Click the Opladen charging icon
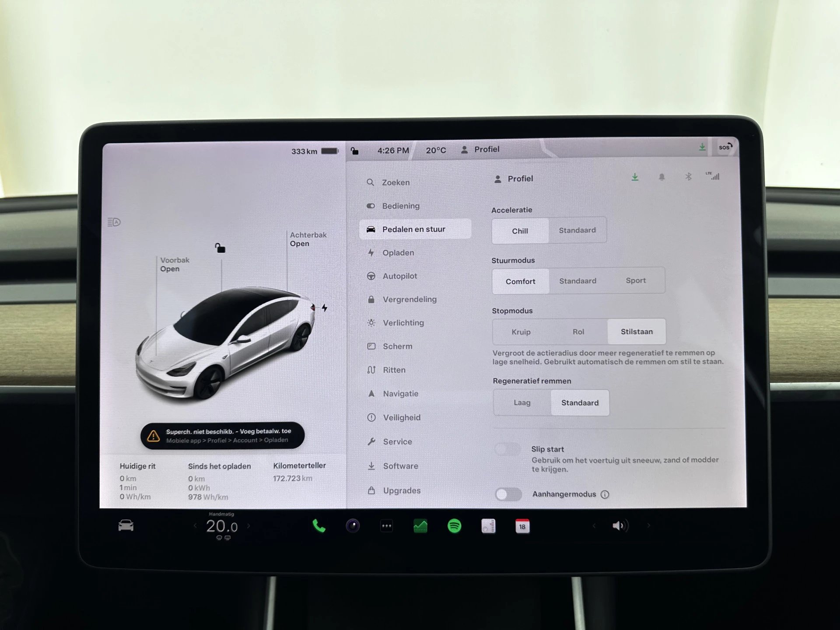The width and height of the screenshot is (840, 630). 371,253
